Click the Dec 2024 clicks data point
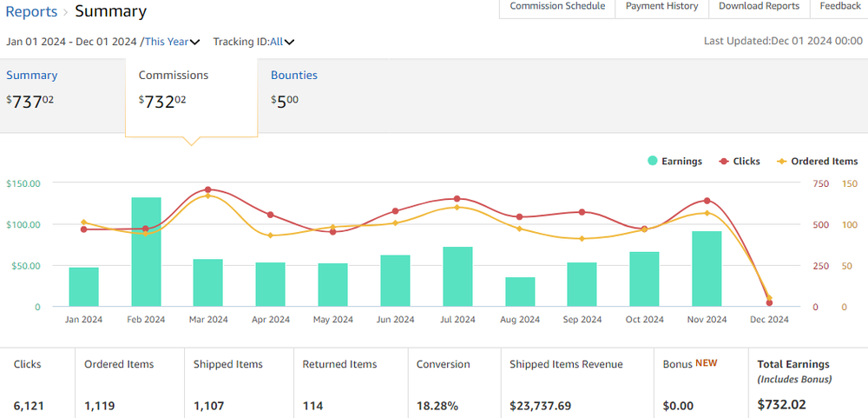Image resolution: width=868 pixels, height=418 pixels. pyautogui.click(x=769, y=302)
